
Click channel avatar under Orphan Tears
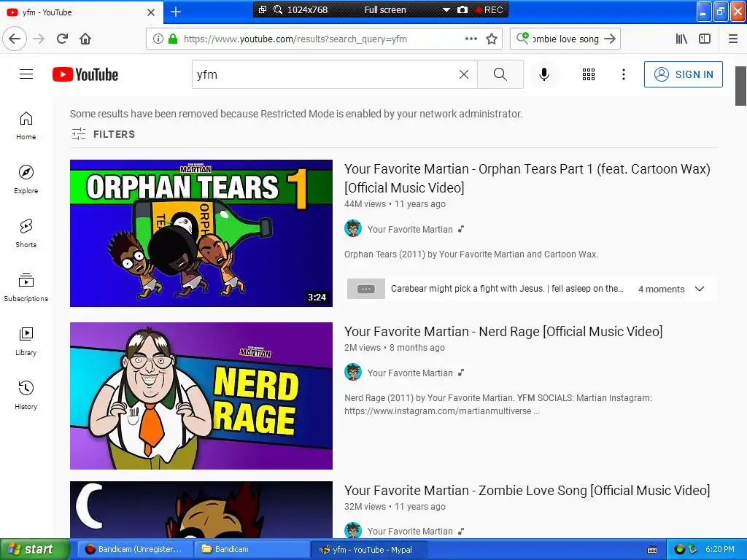[353, 228]
